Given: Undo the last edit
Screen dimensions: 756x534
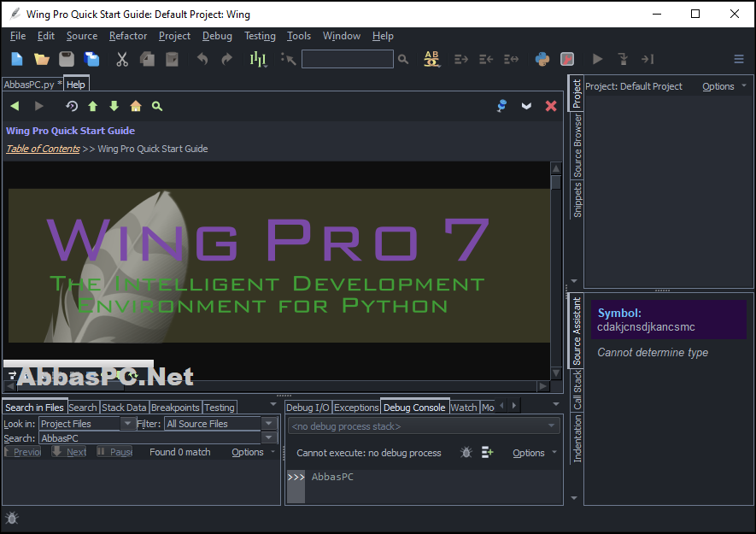Looking at the screenshot, I should 202,59.
